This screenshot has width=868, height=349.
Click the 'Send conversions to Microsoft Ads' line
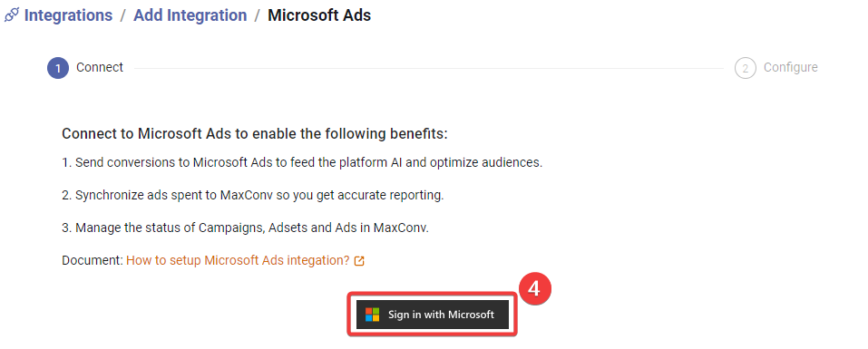tap(302, 163)
